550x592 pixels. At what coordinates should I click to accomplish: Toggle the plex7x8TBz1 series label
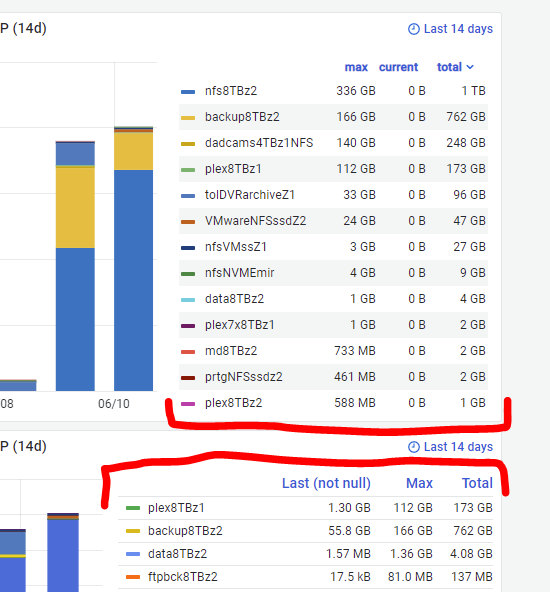coord(239,325)
